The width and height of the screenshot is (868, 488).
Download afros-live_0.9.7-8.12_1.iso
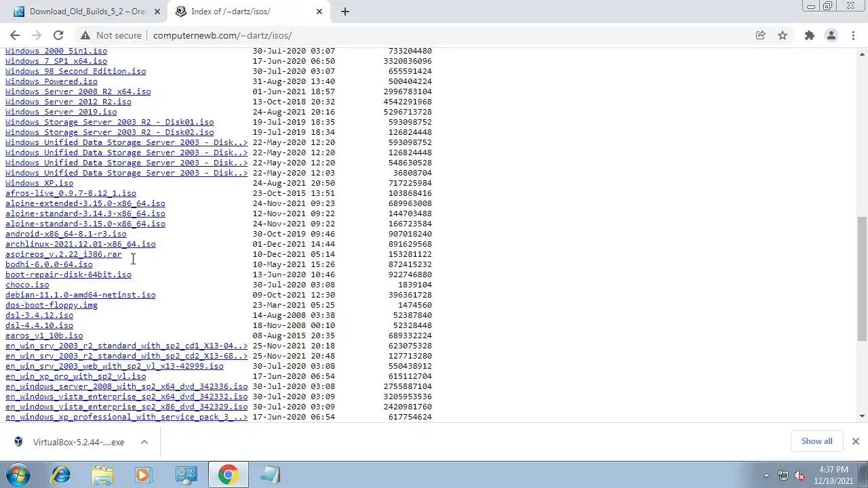click(x=71, y=193)
